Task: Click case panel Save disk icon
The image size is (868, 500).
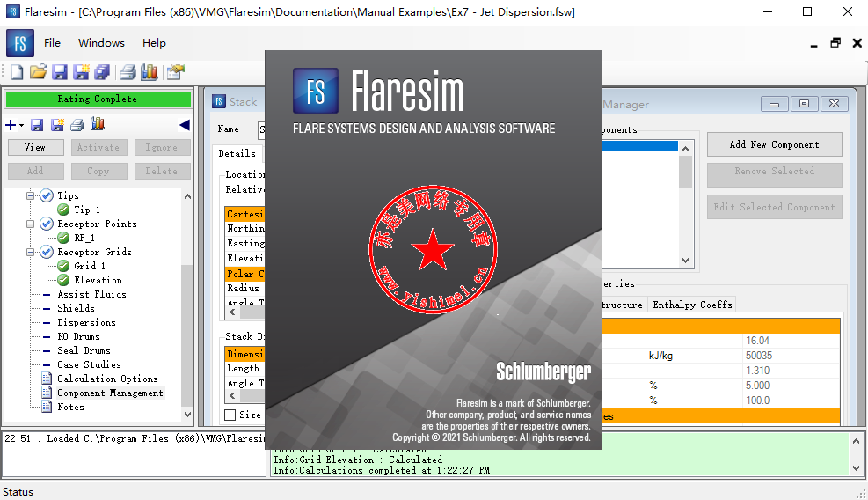Action: 37,125
